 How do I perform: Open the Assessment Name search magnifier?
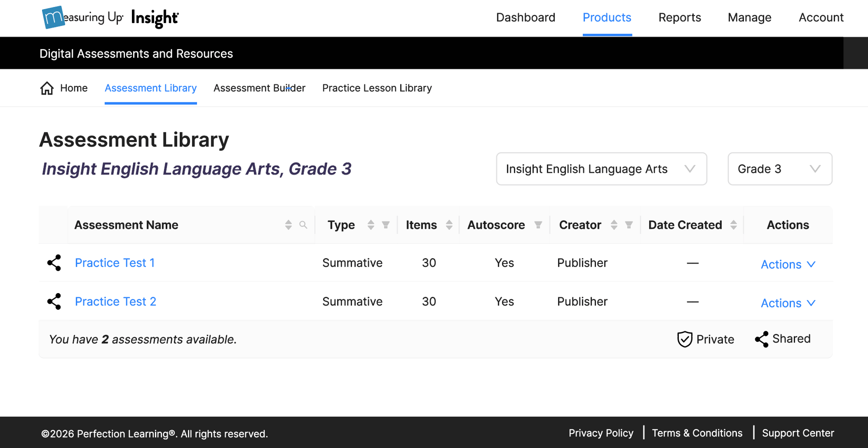coord(303,225)
